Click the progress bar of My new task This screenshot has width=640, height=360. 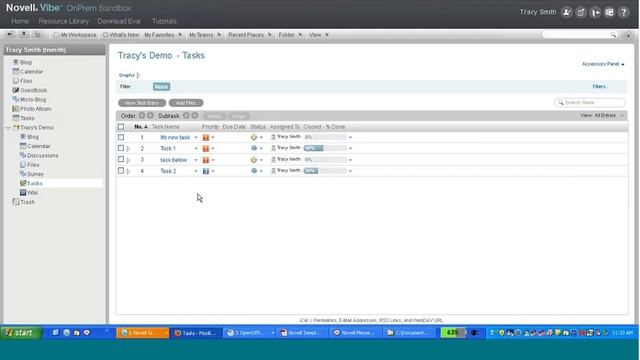(x=325, y=137)
